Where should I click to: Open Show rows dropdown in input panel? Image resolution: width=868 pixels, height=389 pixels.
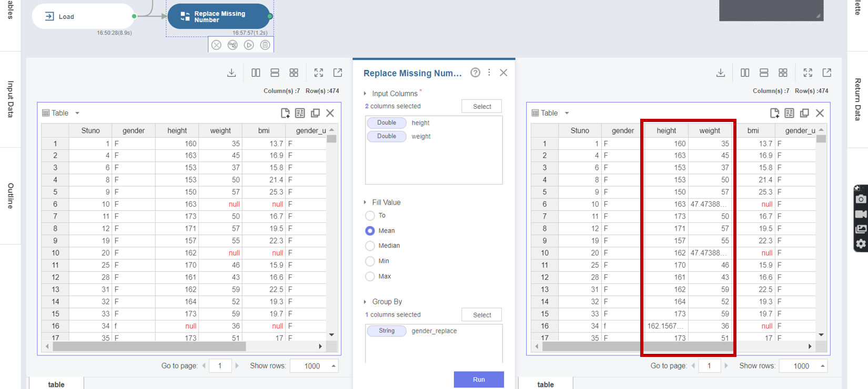314,366
